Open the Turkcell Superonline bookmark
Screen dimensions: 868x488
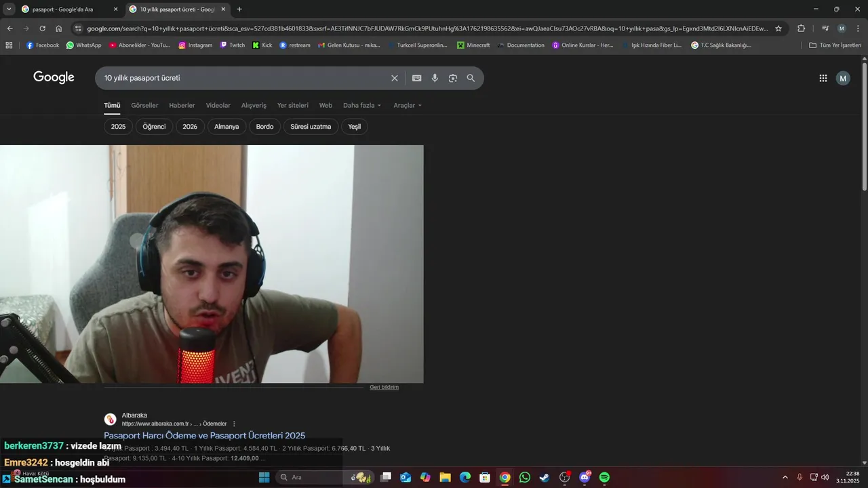click(417, 45)
